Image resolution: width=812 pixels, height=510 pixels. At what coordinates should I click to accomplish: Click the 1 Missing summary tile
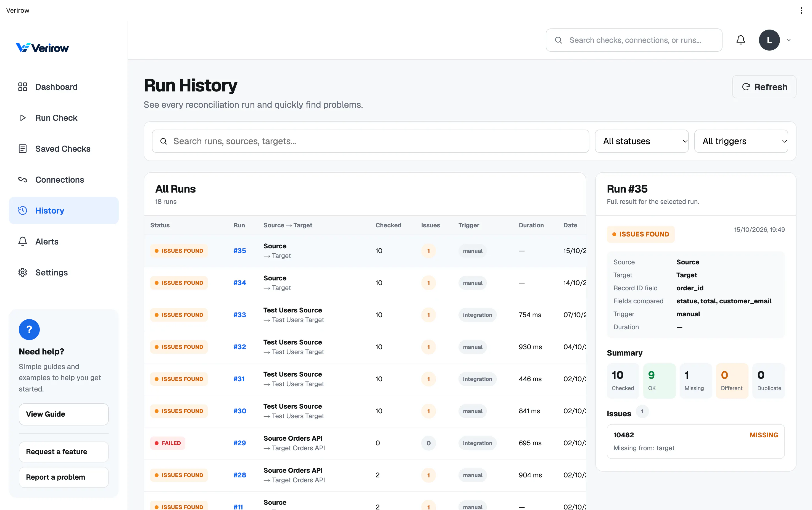696,381
